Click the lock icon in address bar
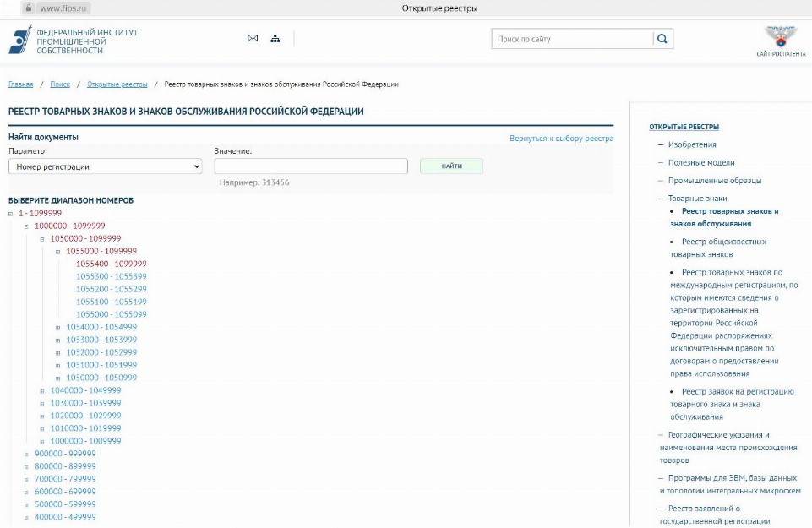 [28, 8]
